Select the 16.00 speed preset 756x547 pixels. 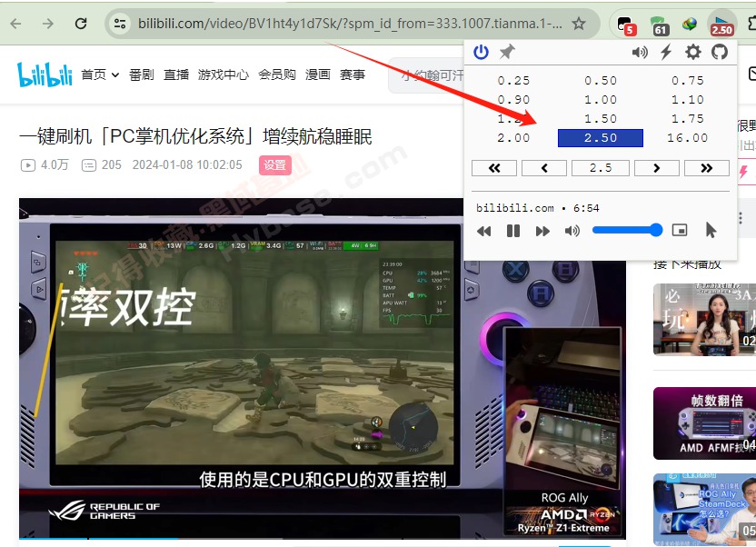[688, 138]
